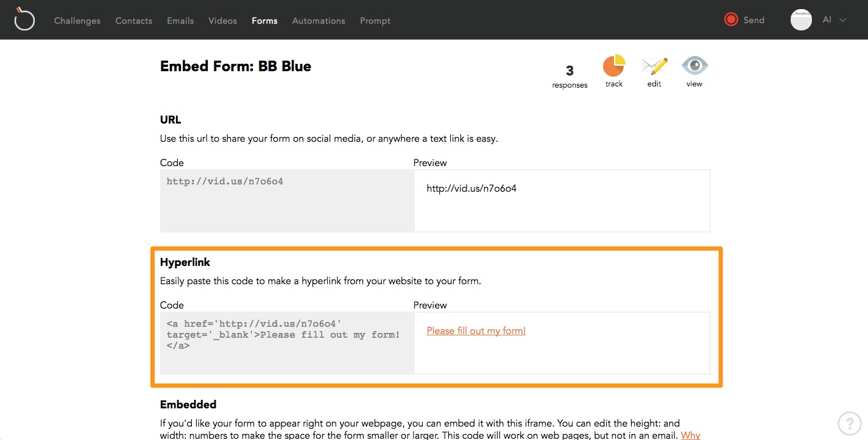Select the Hyperlink HTML code box
Viewport: 868px width, 440px height.
tap(287, 343)
